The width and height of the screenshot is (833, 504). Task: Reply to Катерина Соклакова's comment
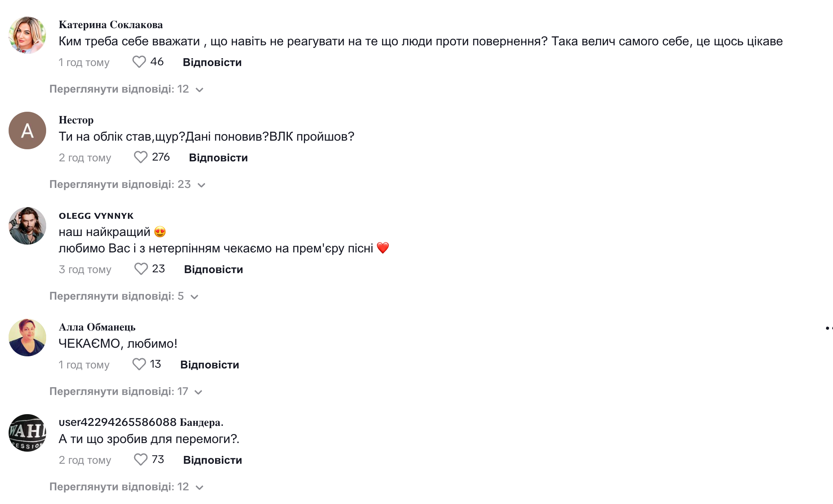tap(212, 63)
